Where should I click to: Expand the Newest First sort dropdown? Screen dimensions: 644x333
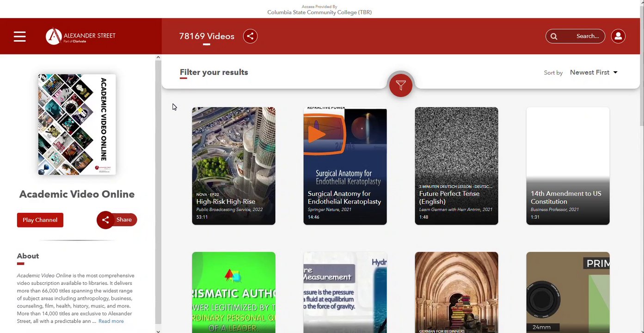(594, 72)
